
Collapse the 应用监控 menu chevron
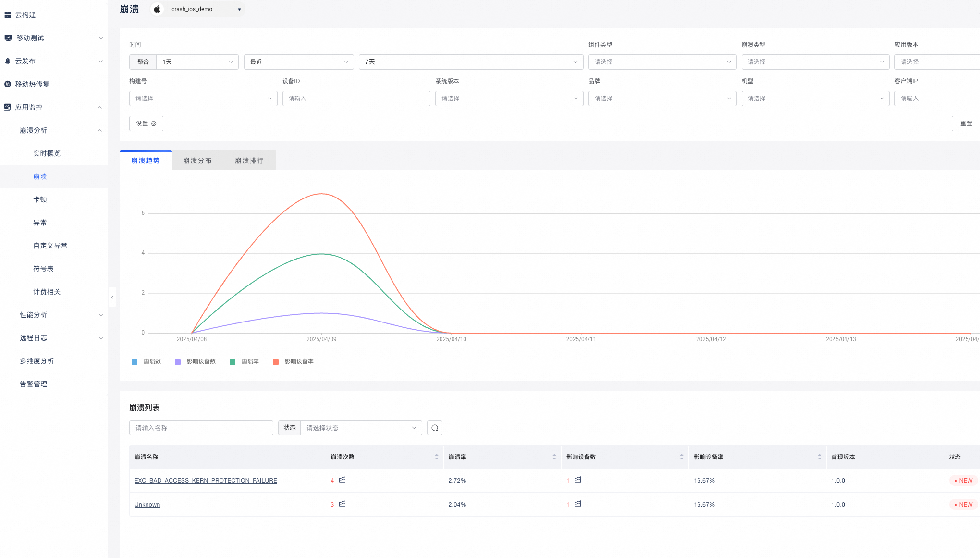(100, 107)
